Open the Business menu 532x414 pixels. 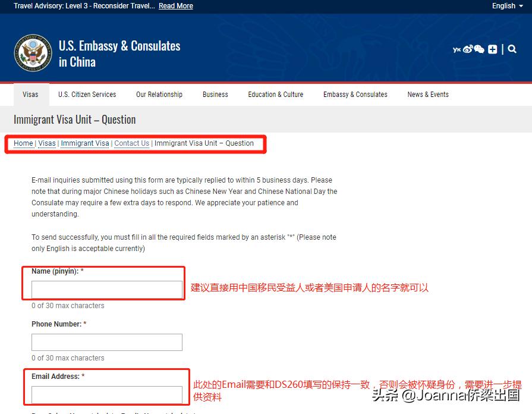coord(215,95)
